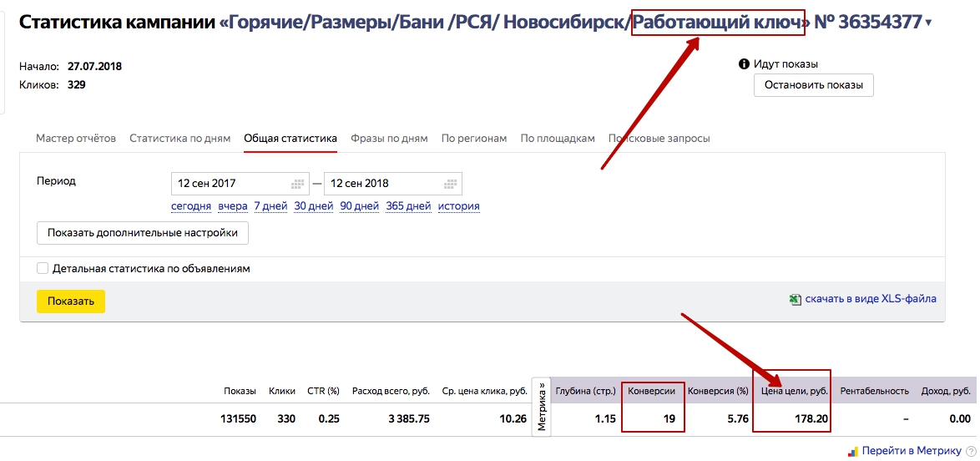Click the Доход, руб. column header
Viewport: 980px width, 461px height.
946,391
